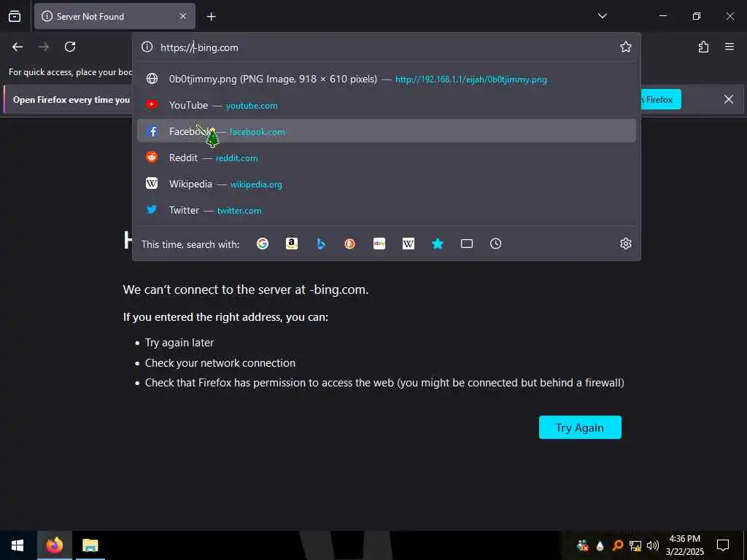The width and height of the screenshot is (747, 560).
Task: Choose the Twitter suggestion
Action: (387, 210)
